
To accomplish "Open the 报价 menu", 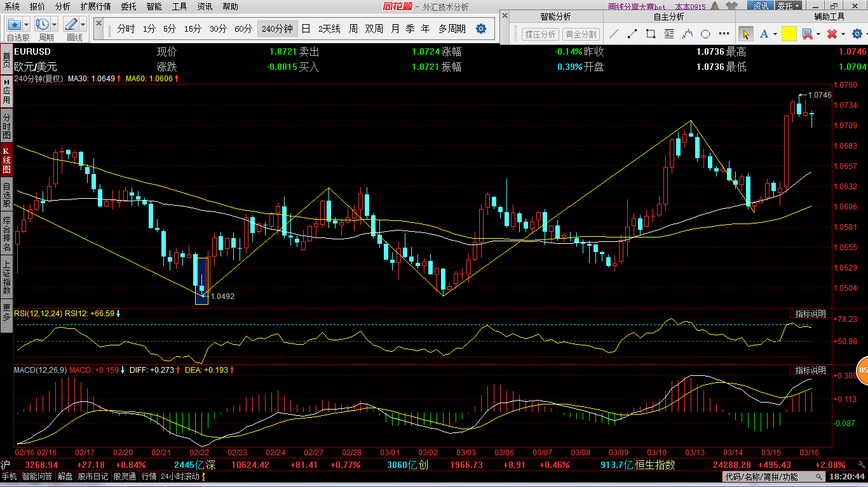I will click(x=37, y=6).
